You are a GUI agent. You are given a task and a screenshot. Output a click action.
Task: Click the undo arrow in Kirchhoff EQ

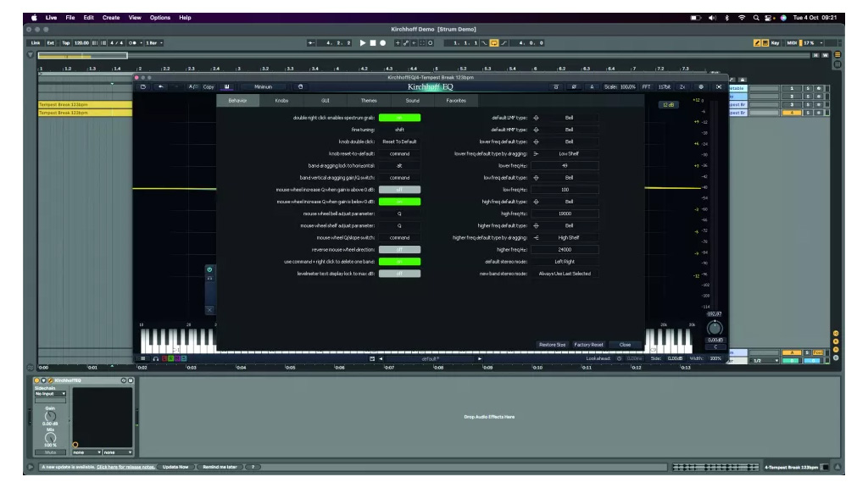(x=160, y=87)
